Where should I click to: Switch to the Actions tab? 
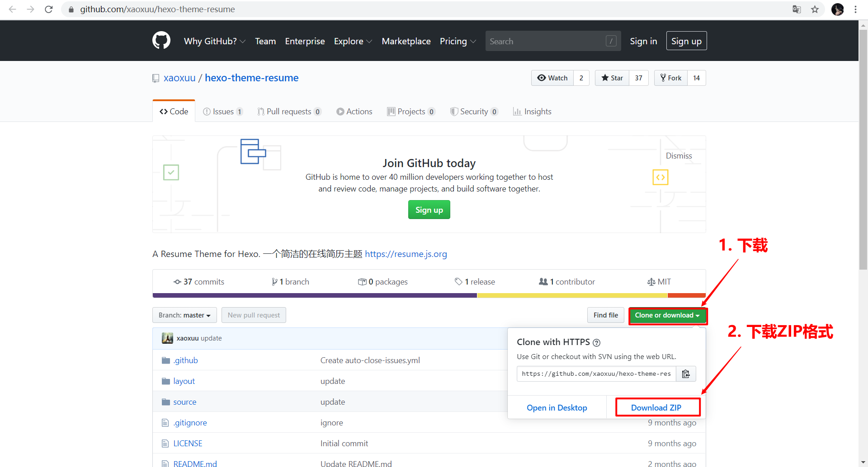[x=354, y=112]
